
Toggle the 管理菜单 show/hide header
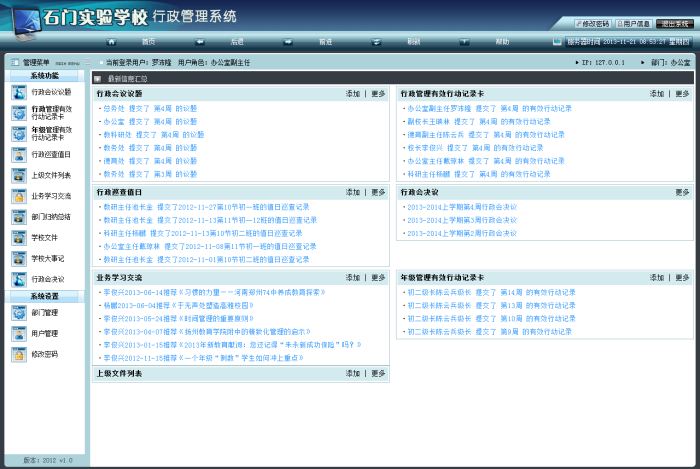(x=44, y=62)
